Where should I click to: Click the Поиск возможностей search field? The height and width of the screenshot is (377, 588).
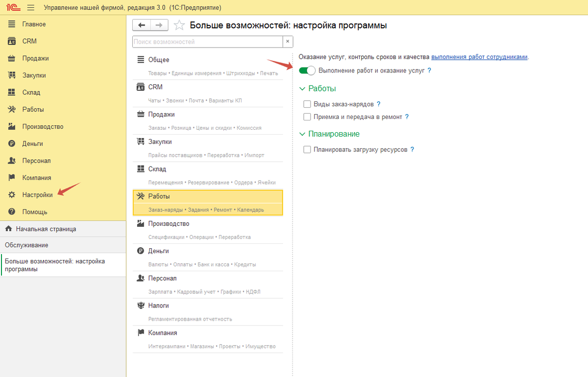coord(207,42)
